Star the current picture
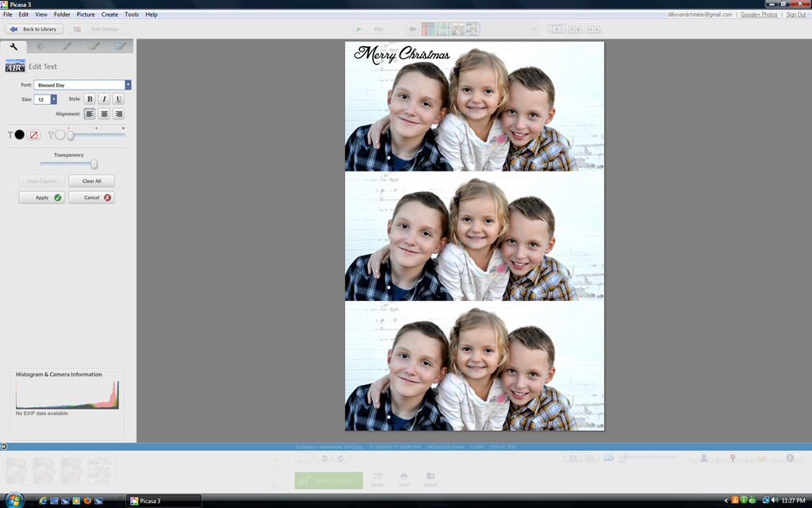The image size is (812, 508). click(x=304, y=458)
